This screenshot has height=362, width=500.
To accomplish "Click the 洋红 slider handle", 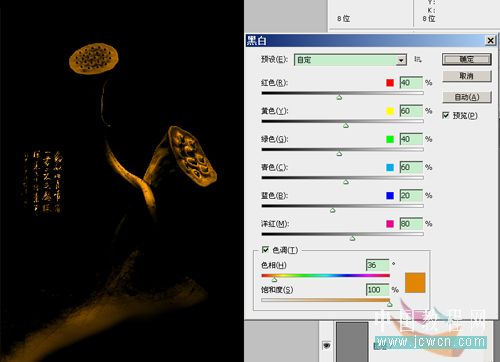I will (353, 238).
